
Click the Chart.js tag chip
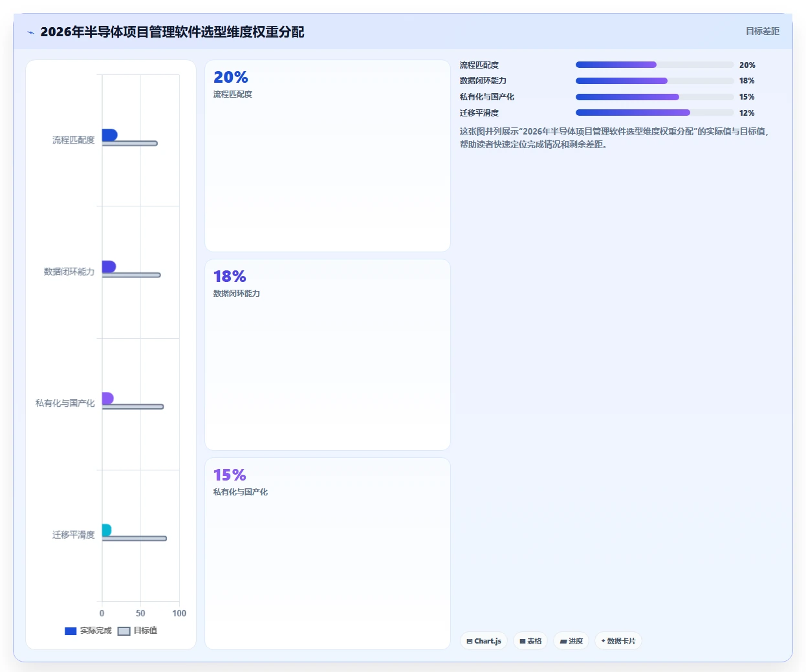pos(484,641)
